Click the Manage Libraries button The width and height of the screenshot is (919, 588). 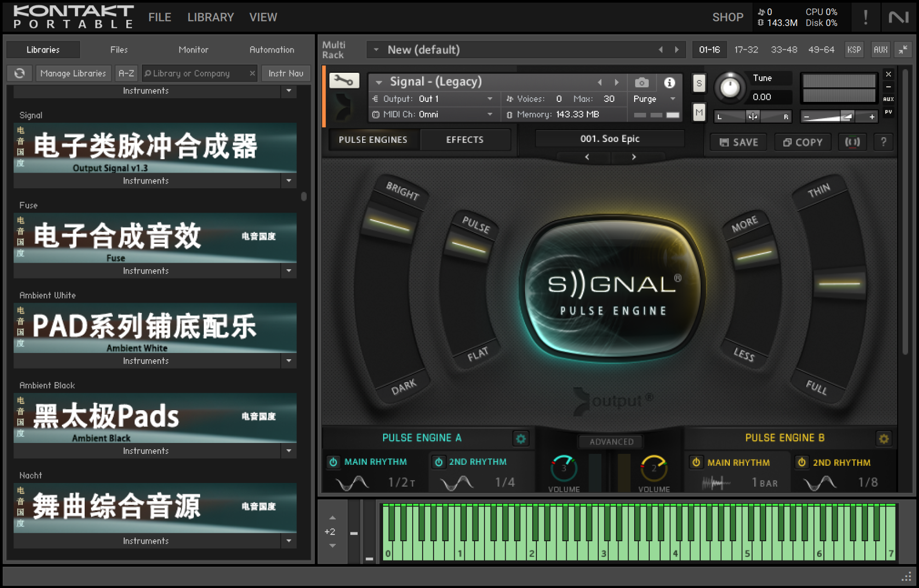tap(73, 73)
